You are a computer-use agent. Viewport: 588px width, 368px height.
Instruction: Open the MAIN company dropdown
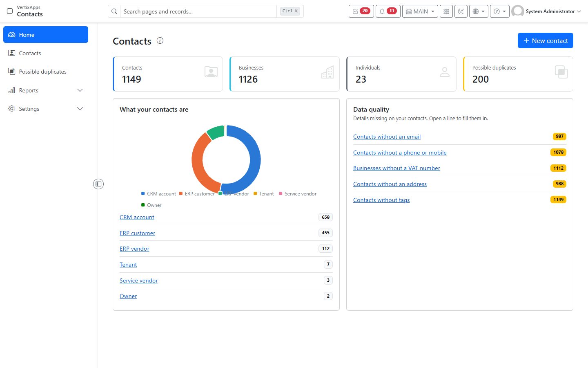click(x=420, y=11)
